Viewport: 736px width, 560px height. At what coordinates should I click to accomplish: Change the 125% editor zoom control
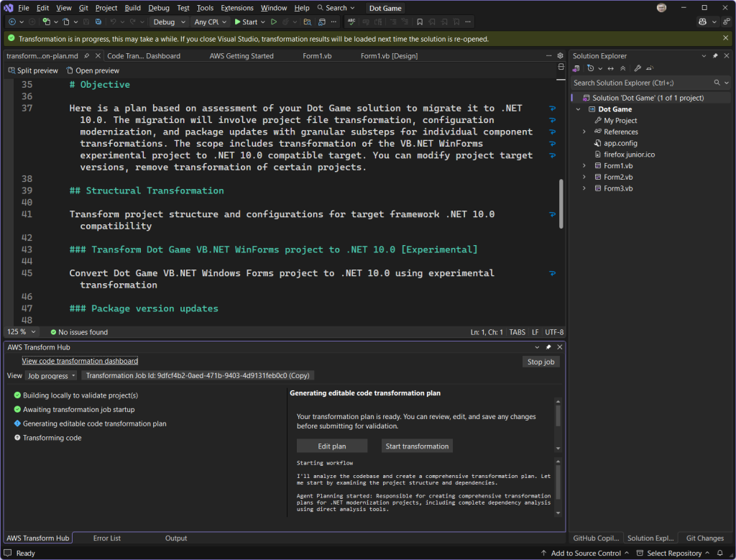[22, 331]
